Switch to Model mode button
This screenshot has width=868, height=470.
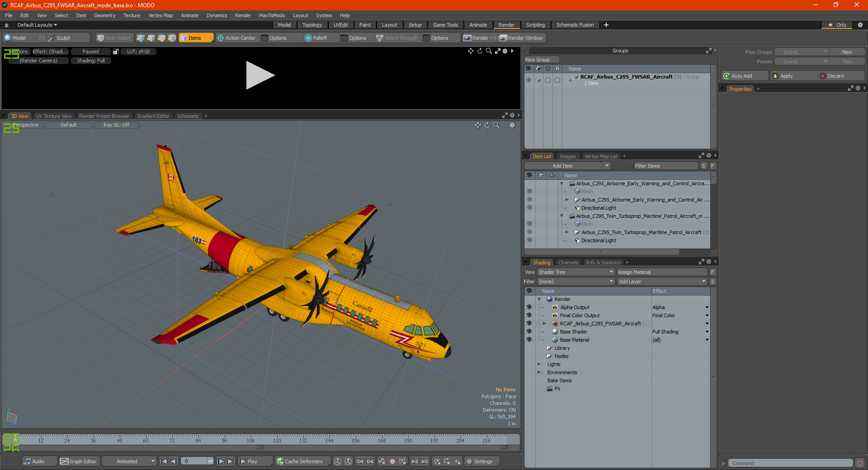pos(19,38)
